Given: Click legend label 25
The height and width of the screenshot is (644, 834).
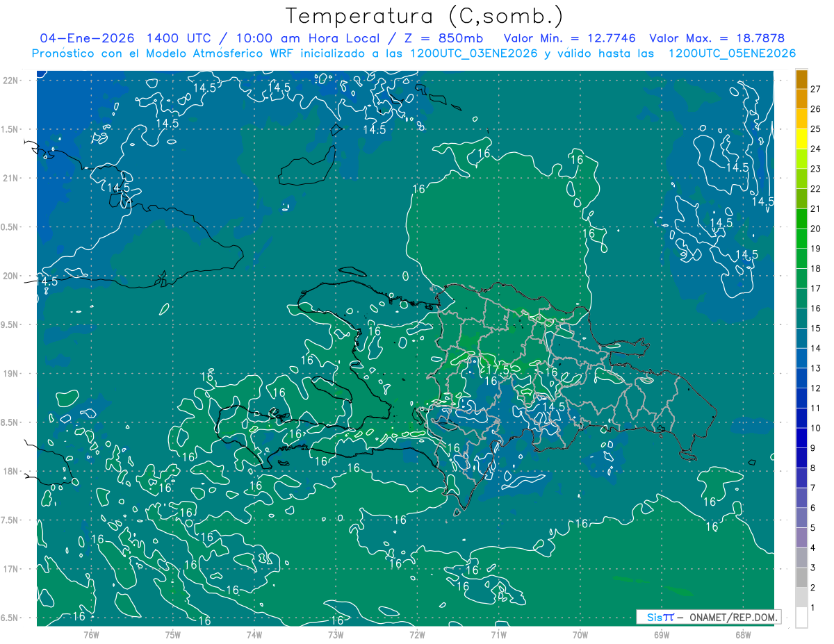Looking at the screenshot, I should pos(815,129).
